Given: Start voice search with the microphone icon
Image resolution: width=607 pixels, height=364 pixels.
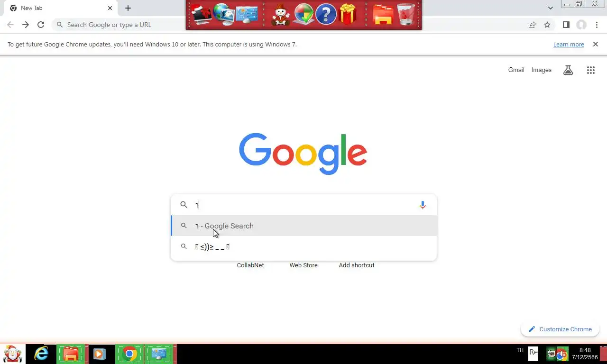Looking at the screenshot, I should click(423, 205).
